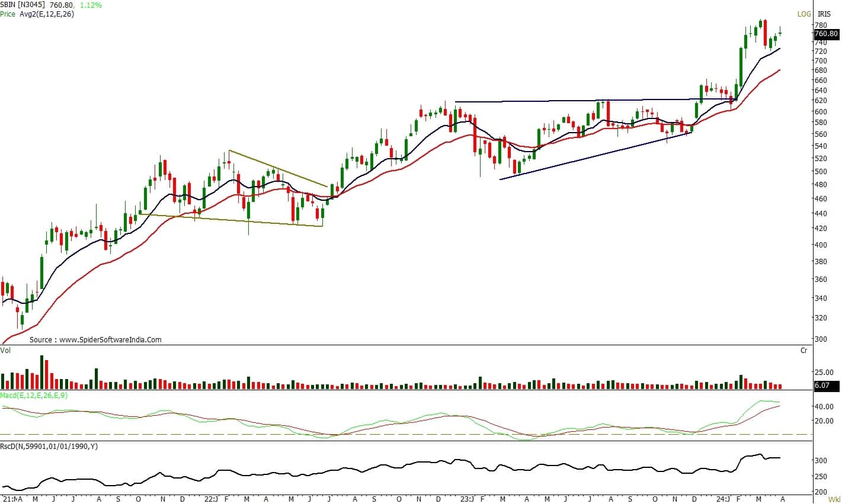Image resolution: width=842 pixels, height=504 pixels.
Task: Click the 760.80 price value beside symbol name
Action: click(63, 5)
